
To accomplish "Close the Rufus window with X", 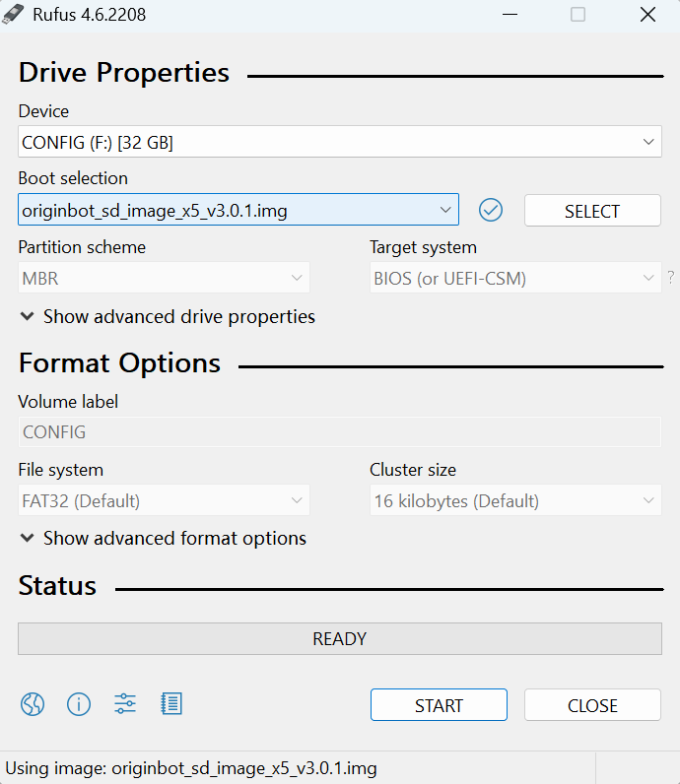I will (648, 15).
